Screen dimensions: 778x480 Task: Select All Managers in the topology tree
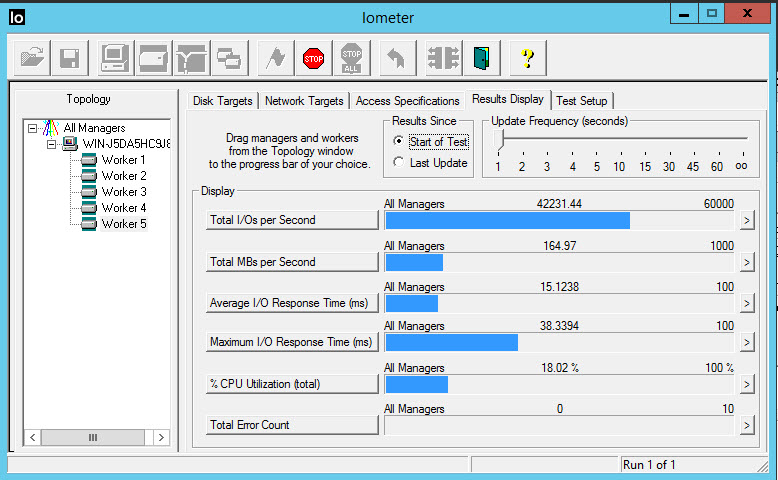[x=94, y=128]
